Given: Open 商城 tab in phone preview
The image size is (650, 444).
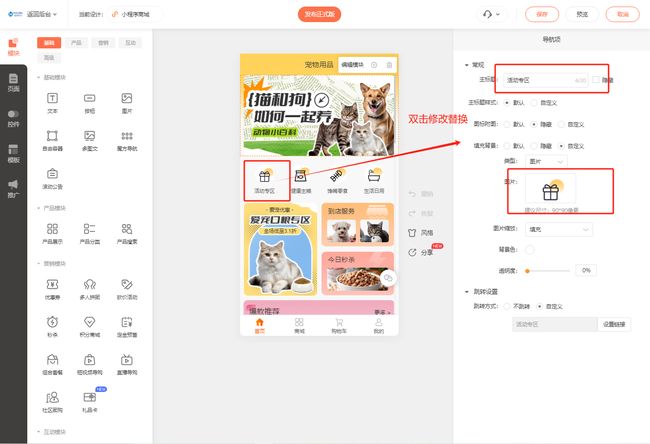Looking at the screenshot, I should pyautogui.click(x=299, y=325).
